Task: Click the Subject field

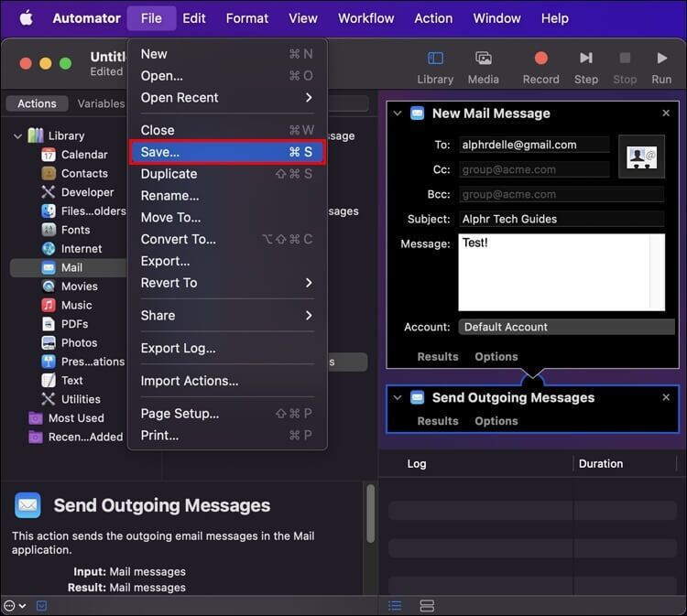Action: click(x=562, y=219)
